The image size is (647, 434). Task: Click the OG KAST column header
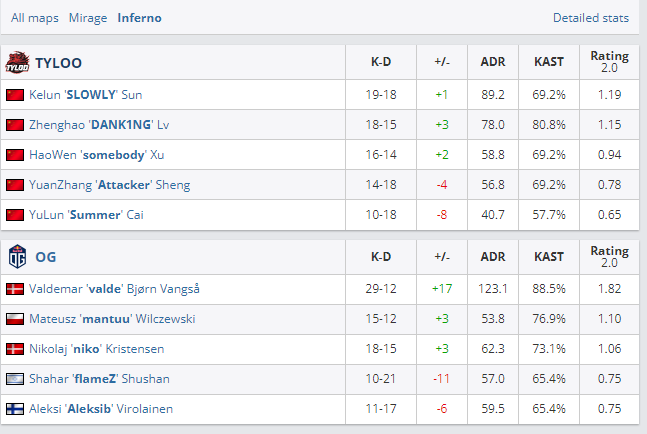549,257
